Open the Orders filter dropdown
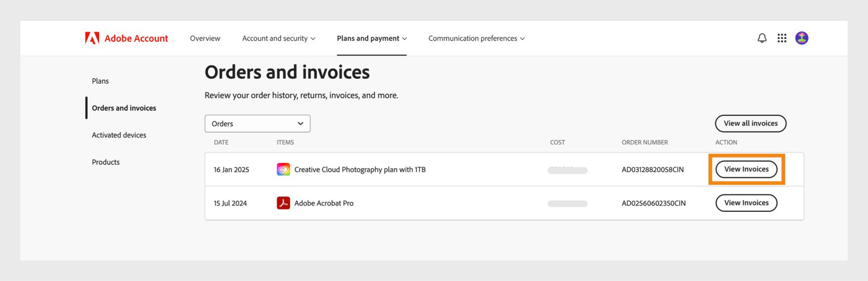The image size is (868, 281). click(258, 124)
